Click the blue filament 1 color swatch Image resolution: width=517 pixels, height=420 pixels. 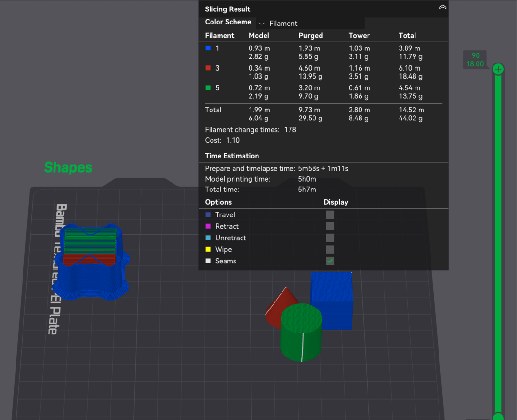[208, 48]
